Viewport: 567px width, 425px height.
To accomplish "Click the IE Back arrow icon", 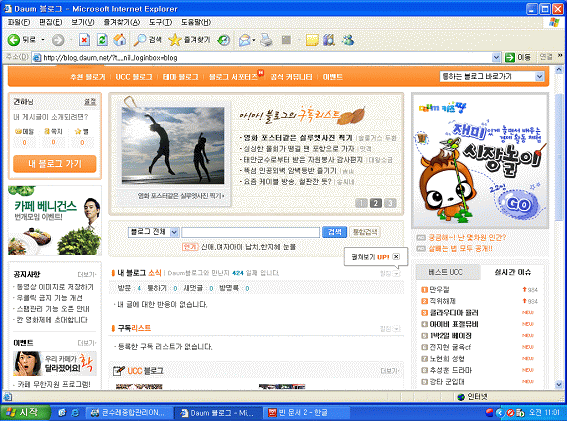I will pos(13,40).
